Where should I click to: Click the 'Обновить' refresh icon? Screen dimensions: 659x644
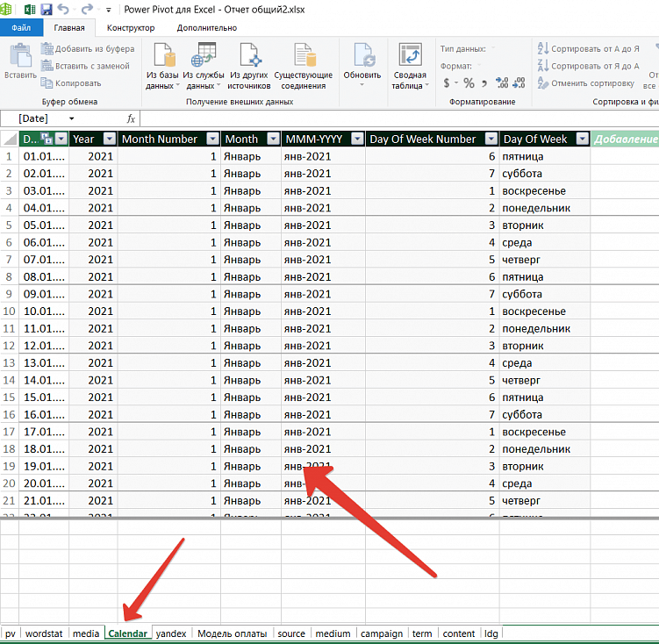(362, 58)
